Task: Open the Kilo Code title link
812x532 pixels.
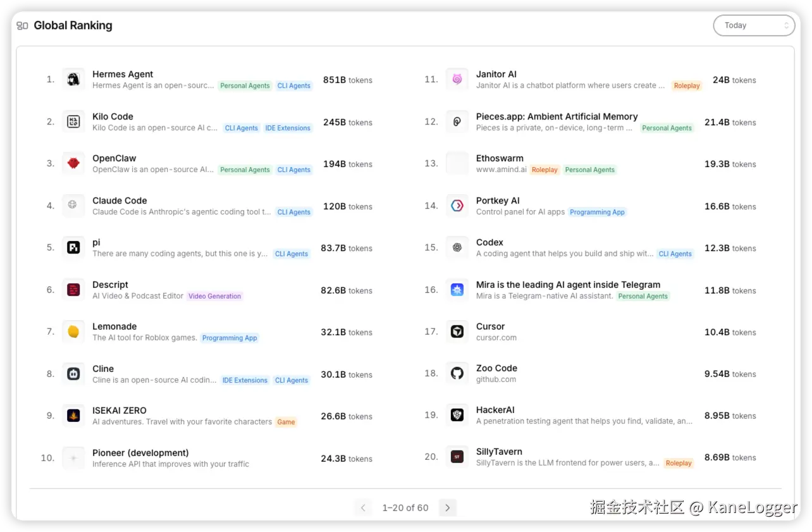Action: (x=113, y=116)
